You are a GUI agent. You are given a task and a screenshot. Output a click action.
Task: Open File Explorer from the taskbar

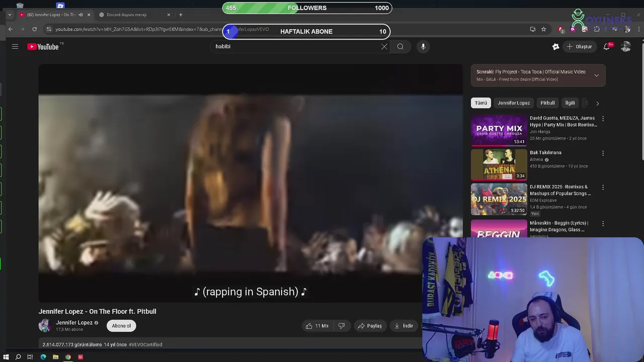pos(55,357)
